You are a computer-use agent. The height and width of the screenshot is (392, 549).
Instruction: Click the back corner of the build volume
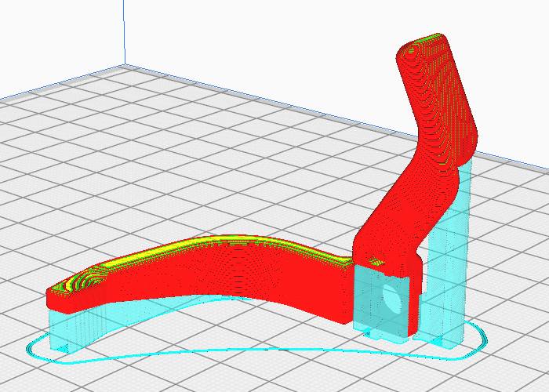pos(125,65)
